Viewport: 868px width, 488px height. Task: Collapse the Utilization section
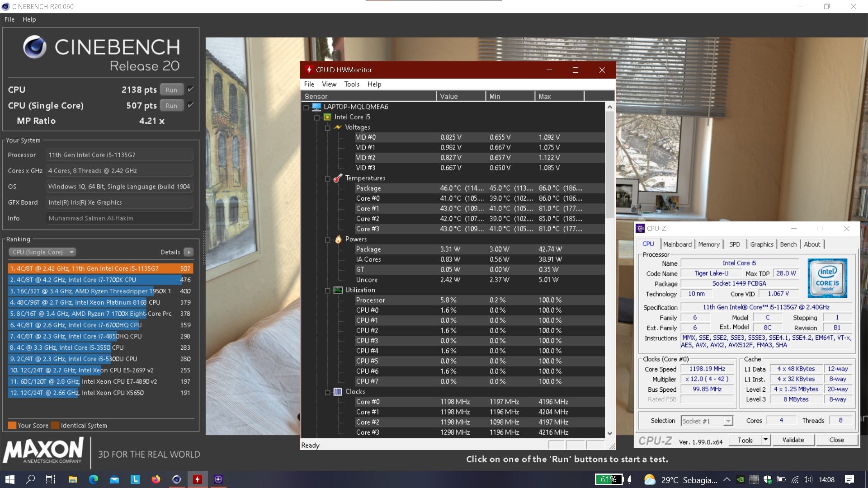pos(328,291)
